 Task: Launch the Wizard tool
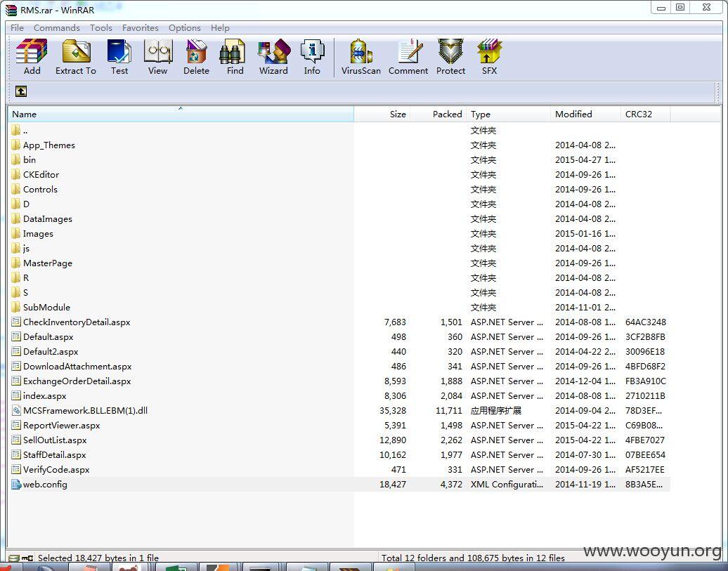click(x=273, y=57)
